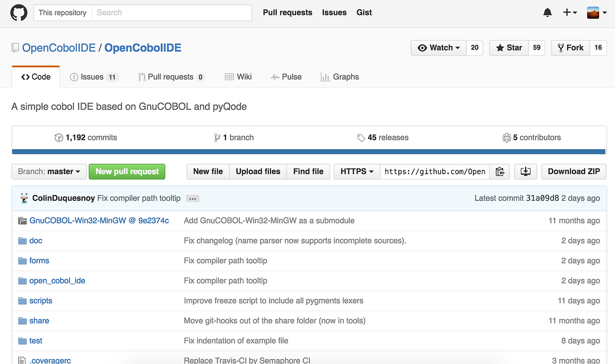Image resolution: width=615 pixels, height=364 pixels.
Task: Click the GnuCOBOL submodule folder icon
Action: pos(22,221)
